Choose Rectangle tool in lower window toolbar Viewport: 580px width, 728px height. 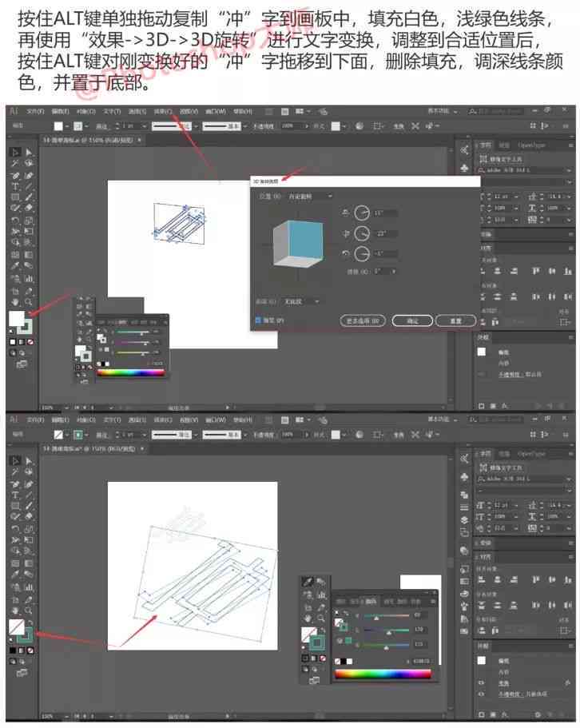click(15, 506)
